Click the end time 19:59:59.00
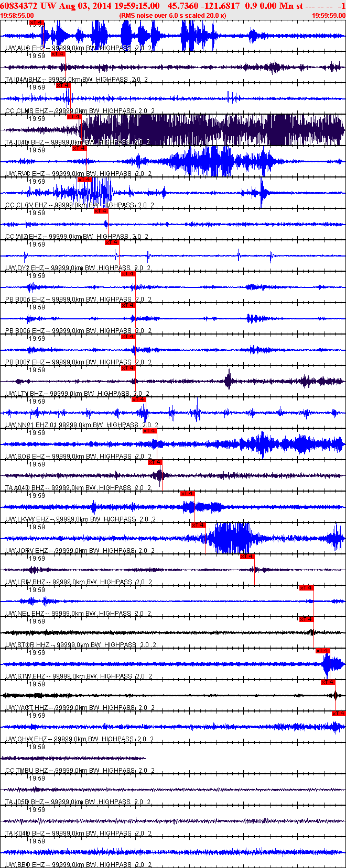346x868 pixels. 329,16
